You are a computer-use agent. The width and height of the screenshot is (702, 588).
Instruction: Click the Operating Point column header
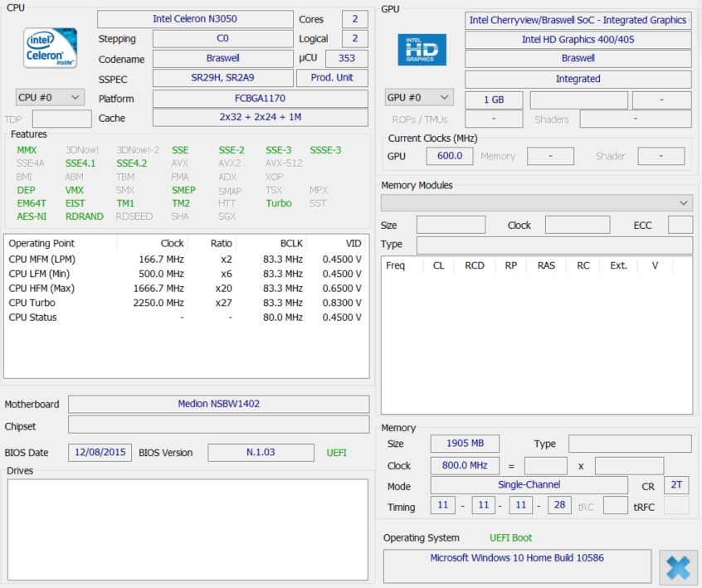(41, 244)
